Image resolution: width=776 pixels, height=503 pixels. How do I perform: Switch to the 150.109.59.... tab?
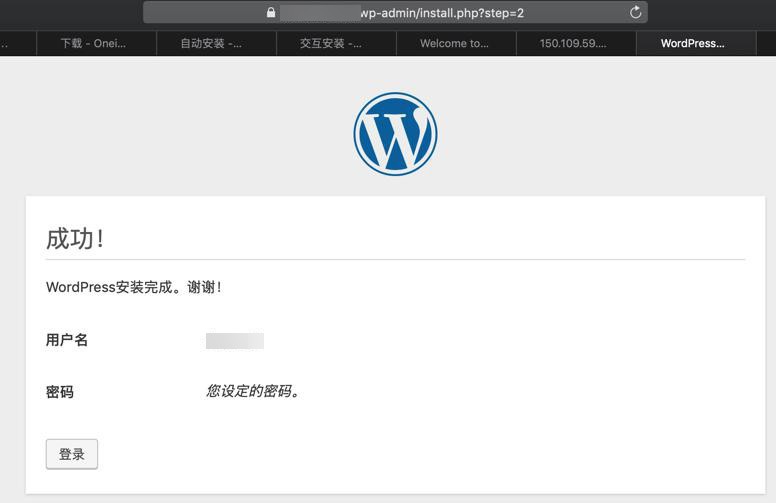[x=576, y=44]
